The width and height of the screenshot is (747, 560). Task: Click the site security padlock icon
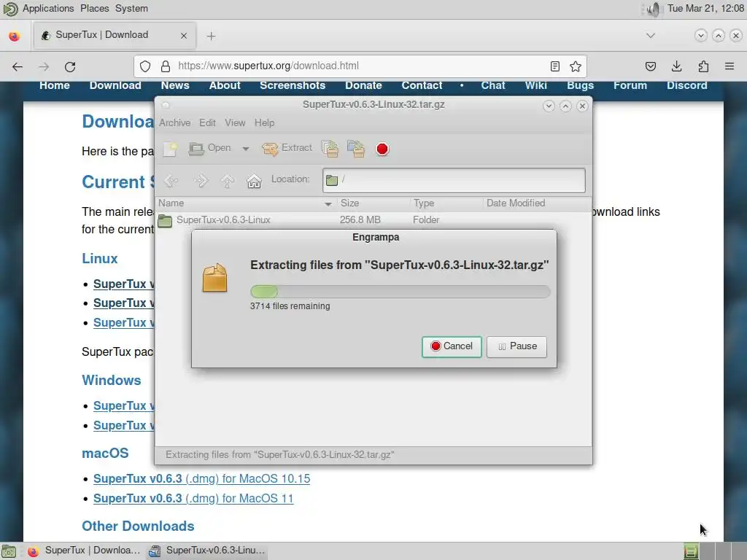(166, 66)
